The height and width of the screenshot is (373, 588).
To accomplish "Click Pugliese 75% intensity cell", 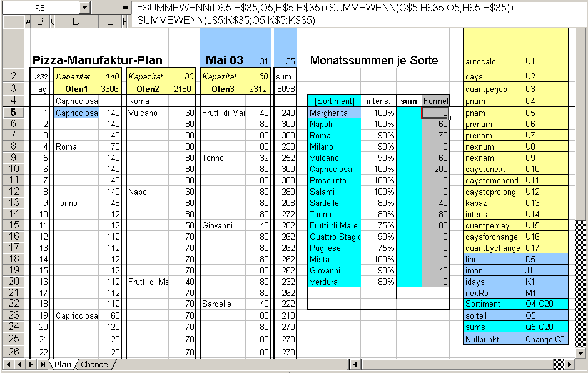I will click(x=378, y=248).
